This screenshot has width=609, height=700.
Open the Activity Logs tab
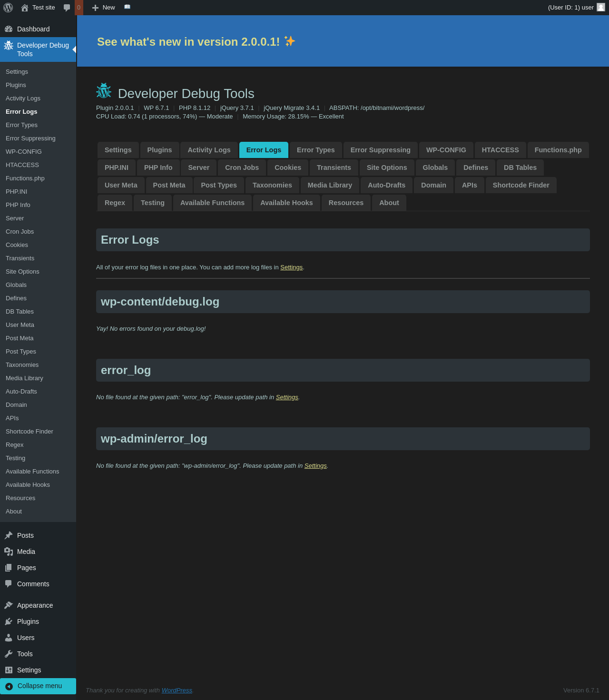coord(209,150)
